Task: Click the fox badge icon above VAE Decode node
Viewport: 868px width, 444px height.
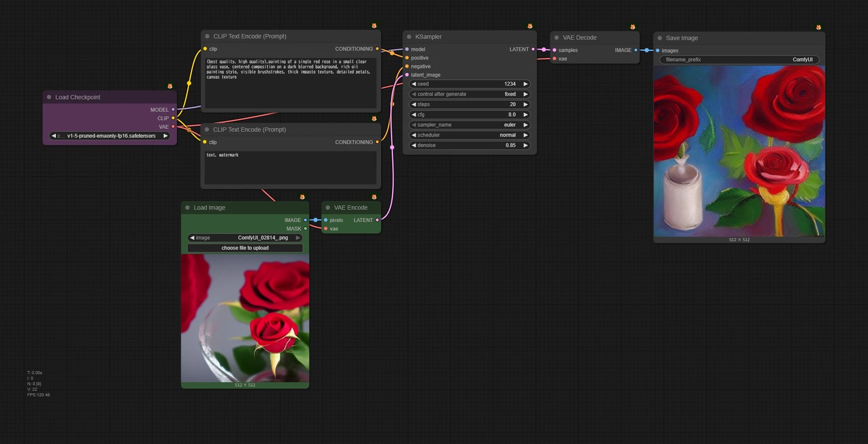Action: tap(633, 27)
